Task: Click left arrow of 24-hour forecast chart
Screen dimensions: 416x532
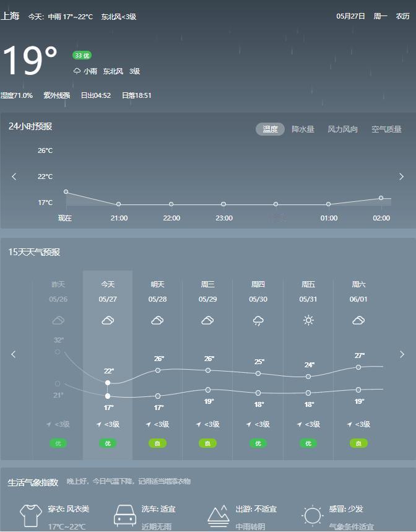Action: click(x=14, y=177)
